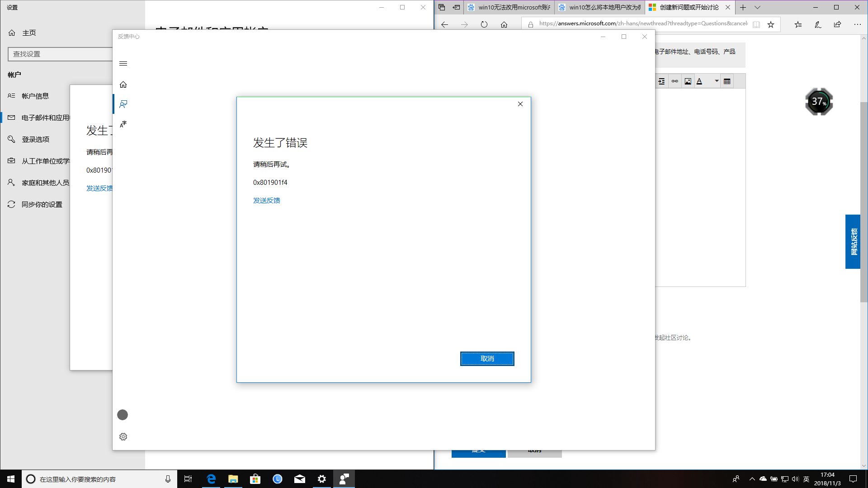Toggle Edge reading view icon
Viewport: 868px width, 488px height.
point(756,24)
